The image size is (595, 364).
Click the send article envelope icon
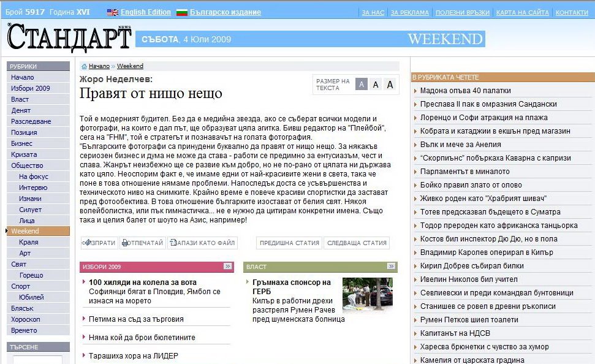86,243
